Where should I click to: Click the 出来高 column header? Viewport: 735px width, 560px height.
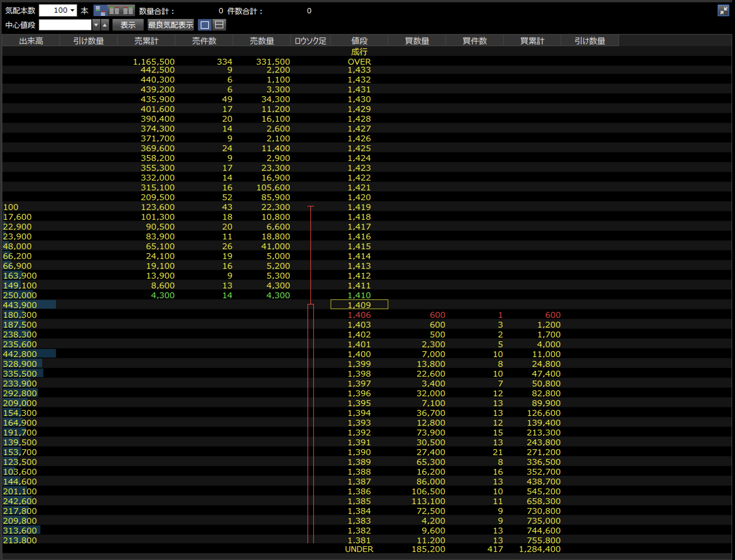pyautogui.click(x=31, y=41)
